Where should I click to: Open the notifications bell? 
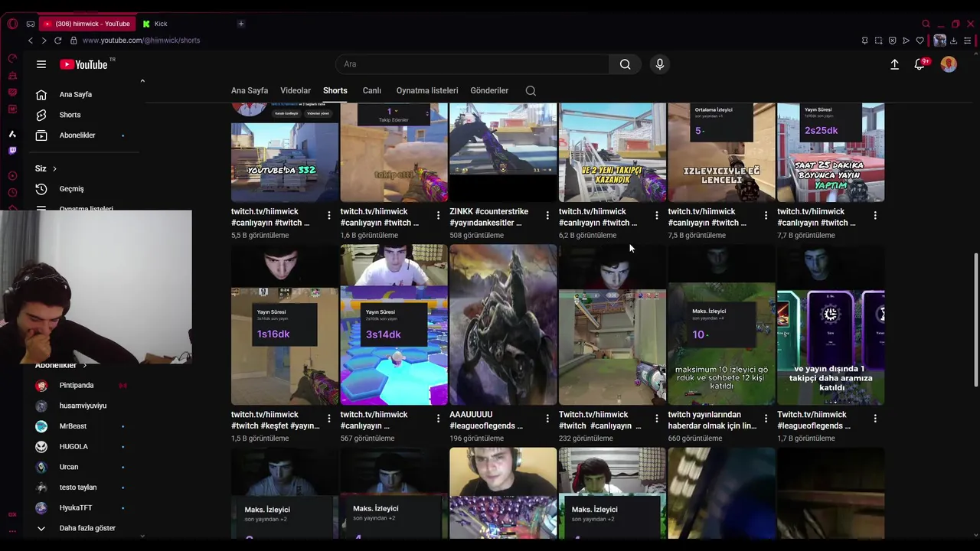click(x=920, y=64)
